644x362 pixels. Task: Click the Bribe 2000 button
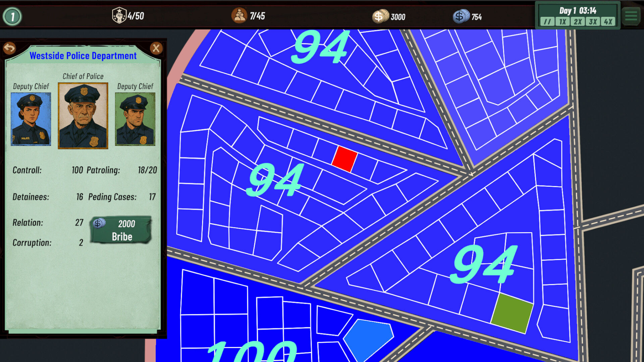coord(121,230)
